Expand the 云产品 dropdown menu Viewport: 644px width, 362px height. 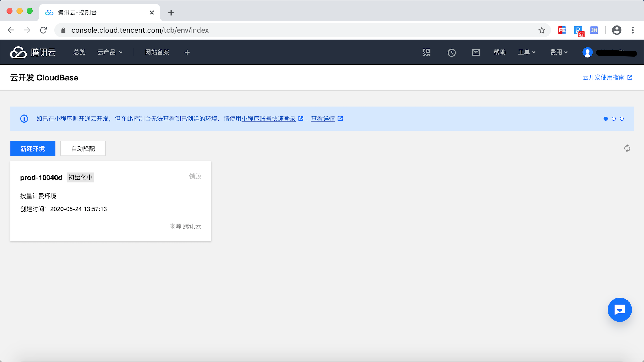coord(110,52)
